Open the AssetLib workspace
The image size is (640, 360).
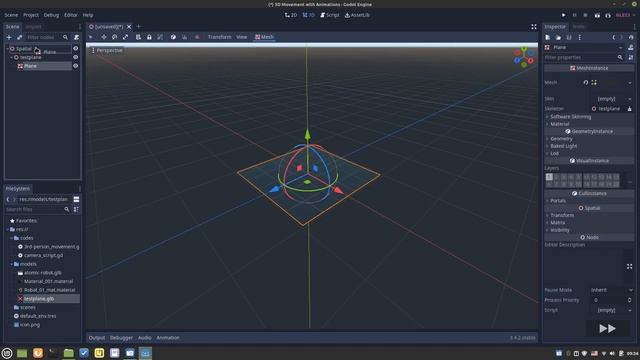point(357,15)
